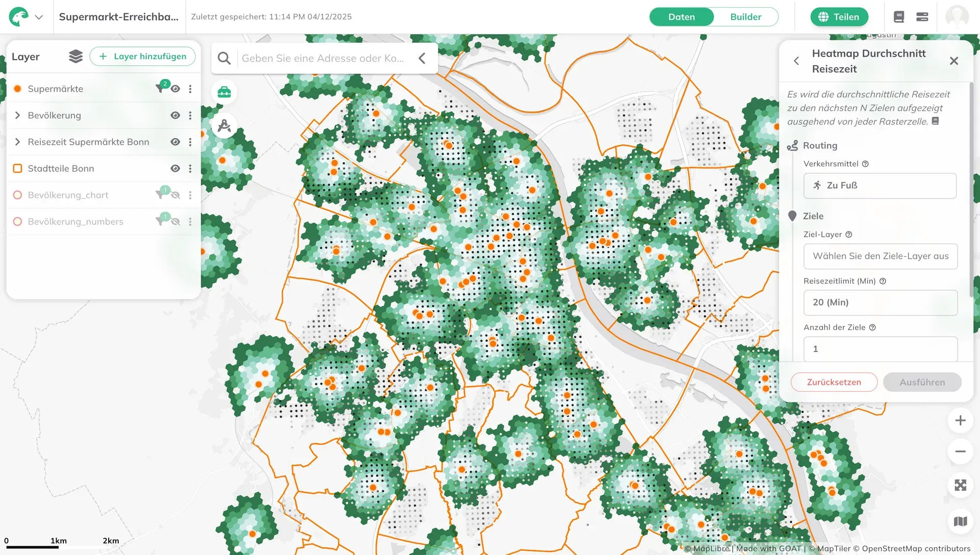Open the documentation book icon in header
980x555 pixels.
[899, 17]
